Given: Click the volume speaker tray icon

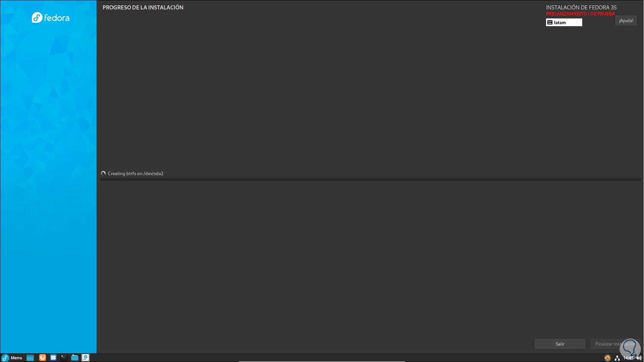Looking at the screenshot, I should tap(639, 358).
